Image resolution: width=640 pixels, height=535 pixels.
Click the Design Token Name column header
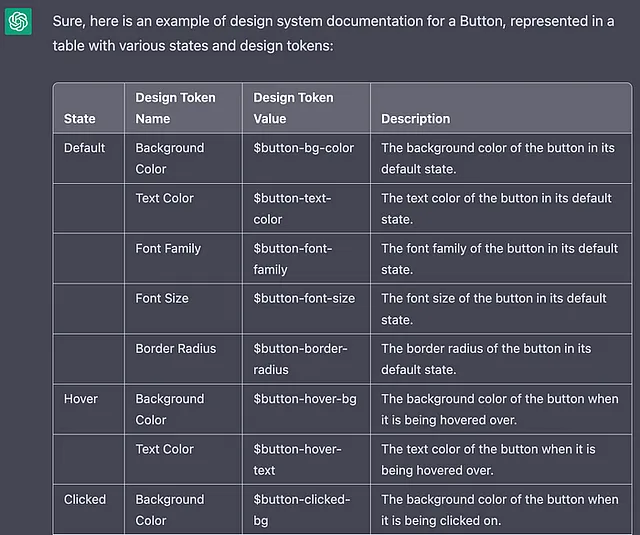pyautogui.click(x=183, y=108)
